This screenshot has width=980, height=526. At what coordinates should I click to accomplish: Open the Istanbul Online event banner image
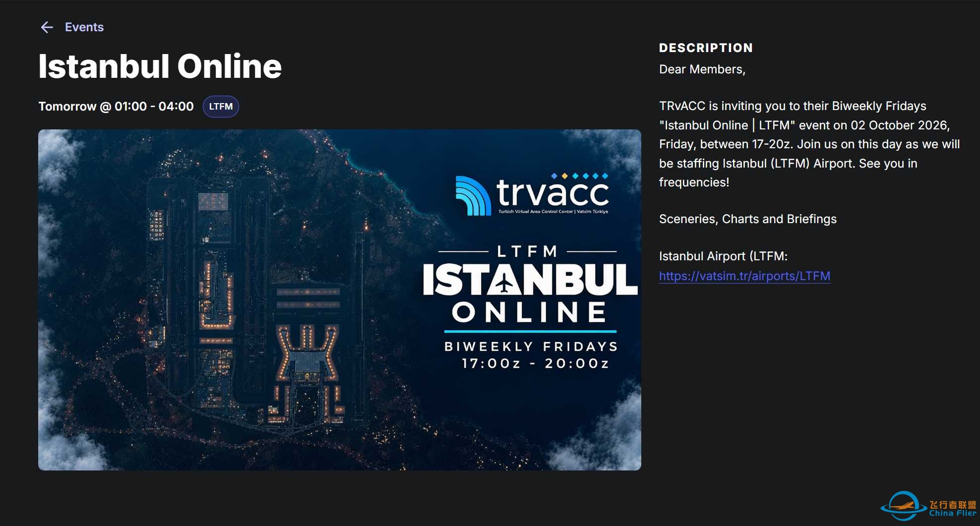340,300
